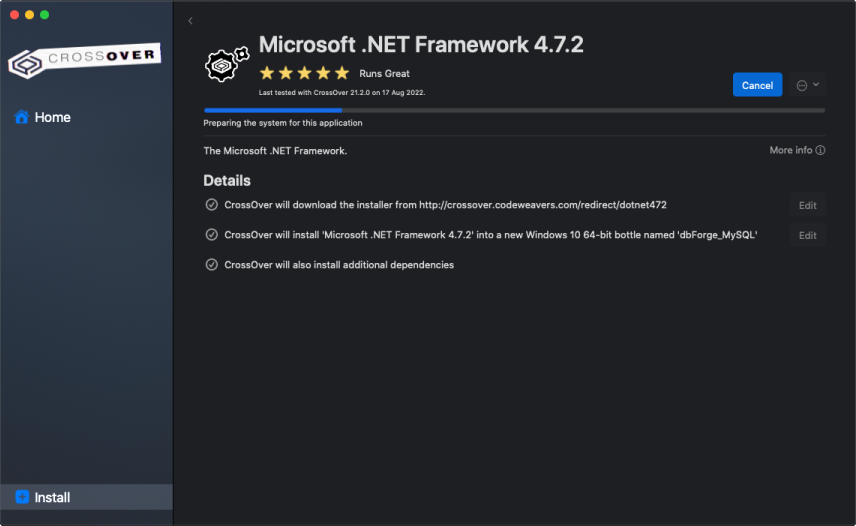Click the back chevron arrow

pyautogui.click(x=190, y=21)
